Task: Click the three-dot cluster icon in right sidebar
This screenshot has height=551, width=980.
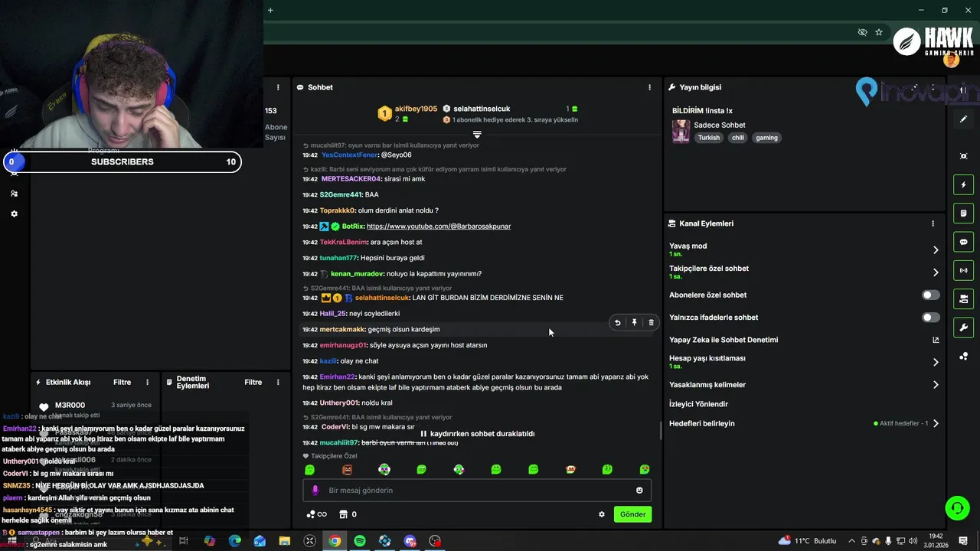Action: (x=963, y=356)
